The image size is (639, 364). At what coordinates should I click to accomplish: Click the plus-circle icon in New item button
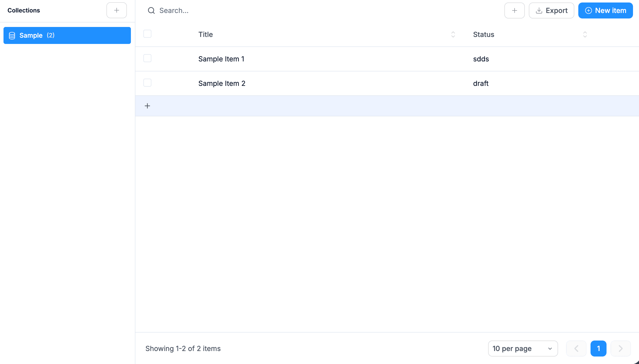point(588,10)
